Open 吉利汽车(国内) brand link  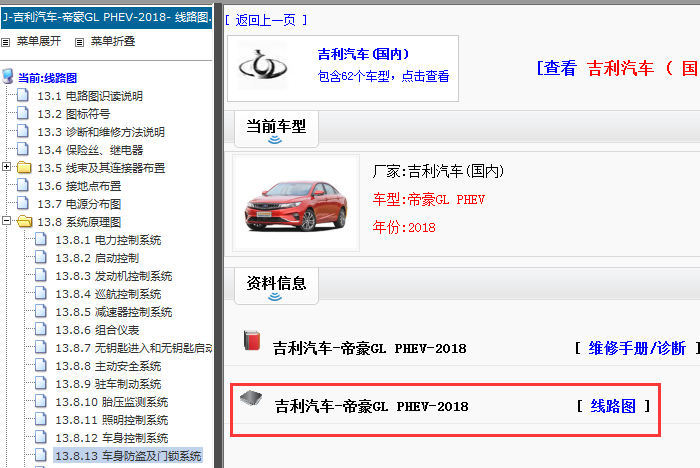(x=363, y=54)
